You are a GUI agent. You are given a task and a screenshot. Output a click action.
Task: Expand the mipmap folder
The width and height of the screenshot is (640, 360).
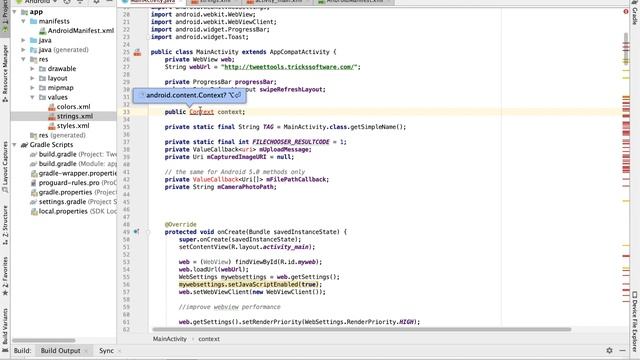[33, 88]
